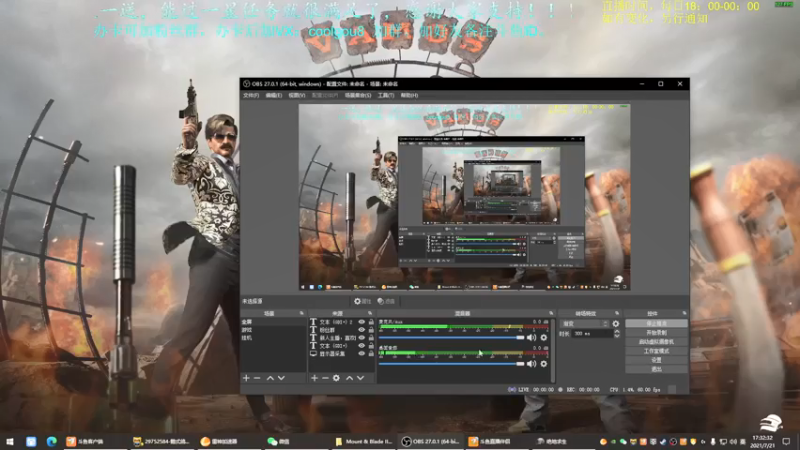Open the Edit menu in OBS
Viewport: 800px width, 450px height.
(x=273, y=95)
